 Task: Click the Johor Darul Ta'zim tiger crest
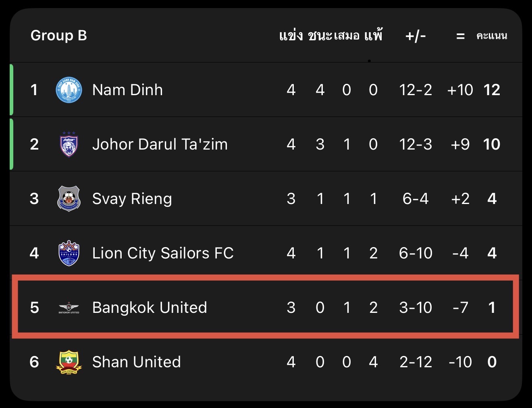tap(69, 144)
